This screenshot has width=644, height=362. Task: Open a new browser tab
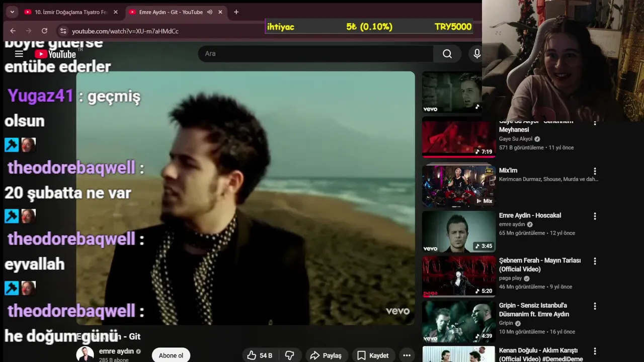236,12
